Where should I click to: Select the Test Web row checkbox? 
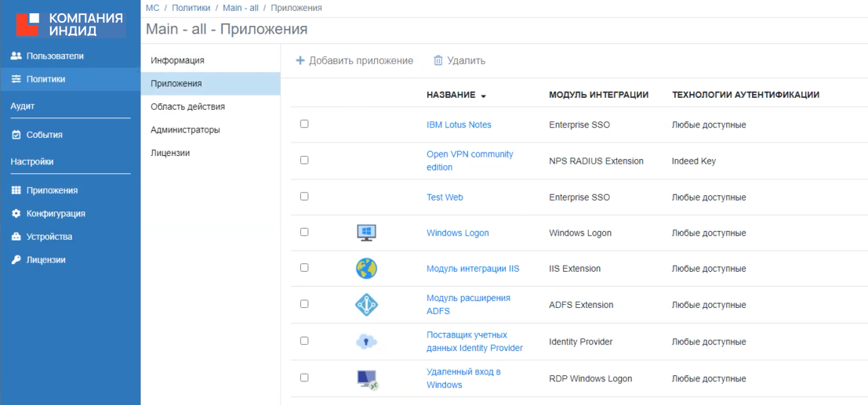(x=304, y=197)
